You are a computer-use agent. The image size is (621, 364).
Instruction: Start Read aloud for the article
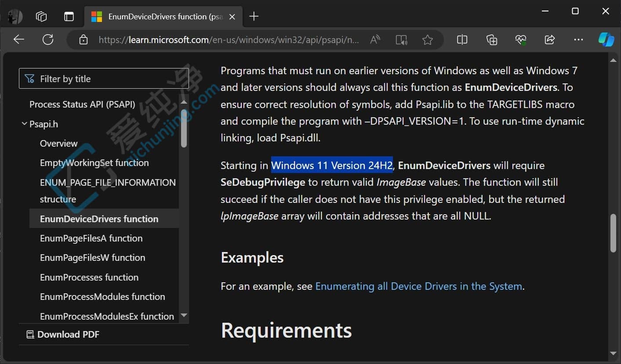click(374, 40)
